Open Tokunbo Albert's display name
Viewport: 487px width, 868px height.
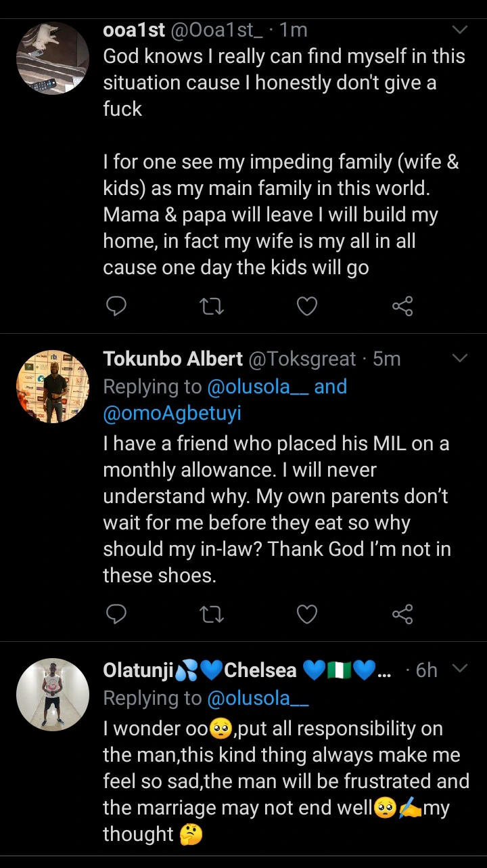(172, 359)
